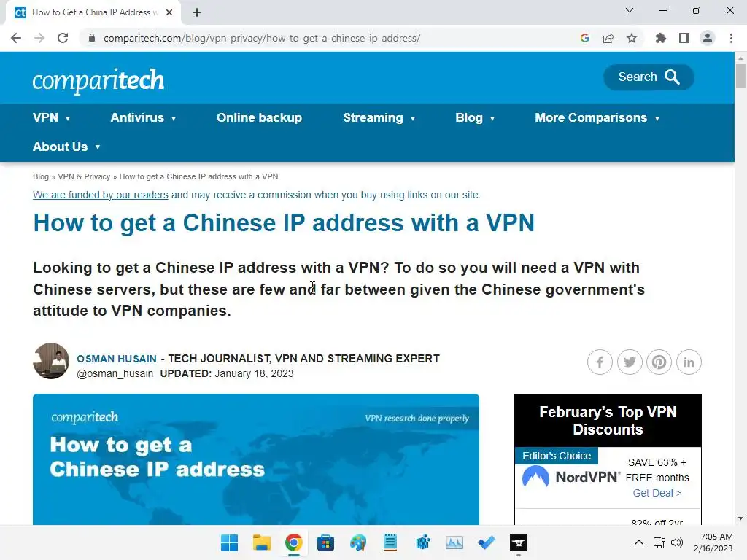Reload the page
747x560 pixels.
[x=63, y=38]
